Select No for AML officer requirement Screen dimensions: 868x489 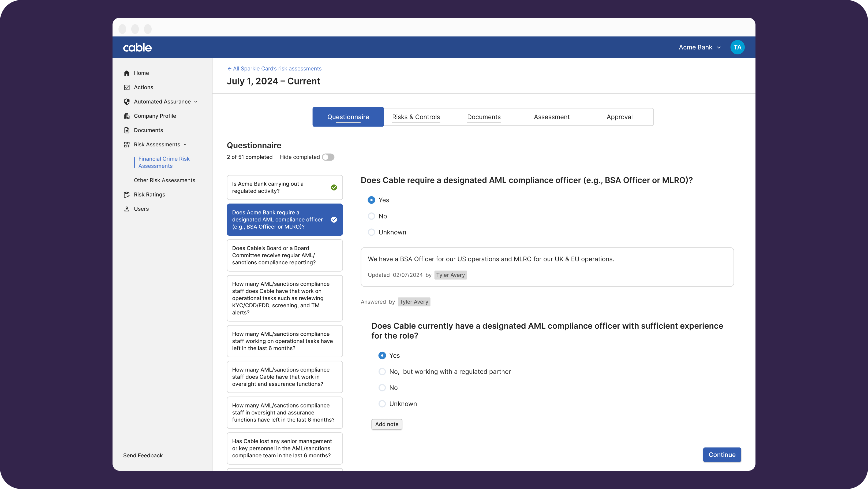[371, 216]
